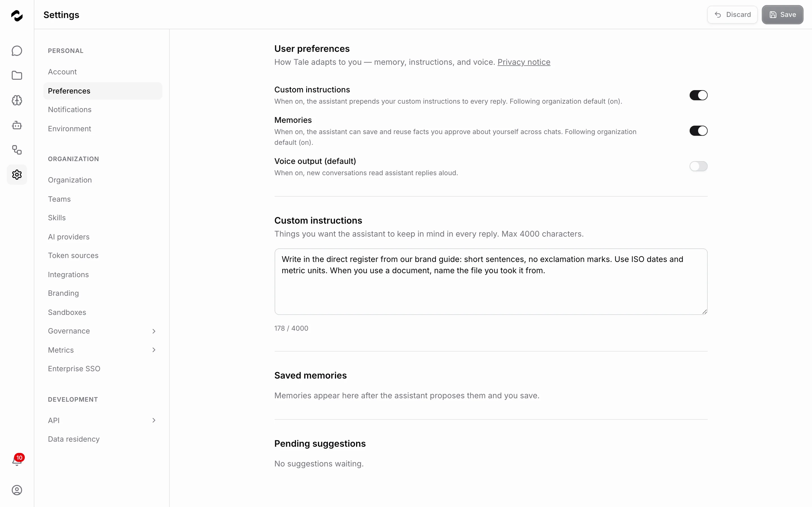
Task: Click the Tale logo icon
Action: tap(17, 15)
